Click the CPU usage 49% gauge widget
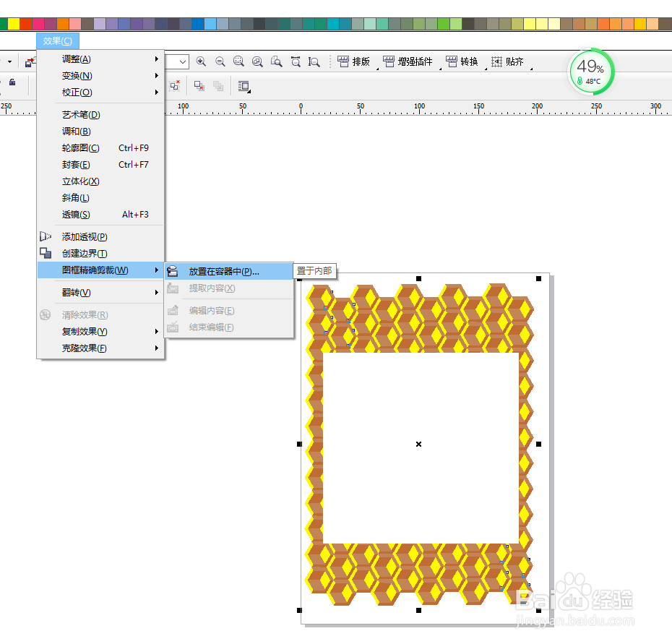This screenshot has height=644, width=672. tap(591, 72)
